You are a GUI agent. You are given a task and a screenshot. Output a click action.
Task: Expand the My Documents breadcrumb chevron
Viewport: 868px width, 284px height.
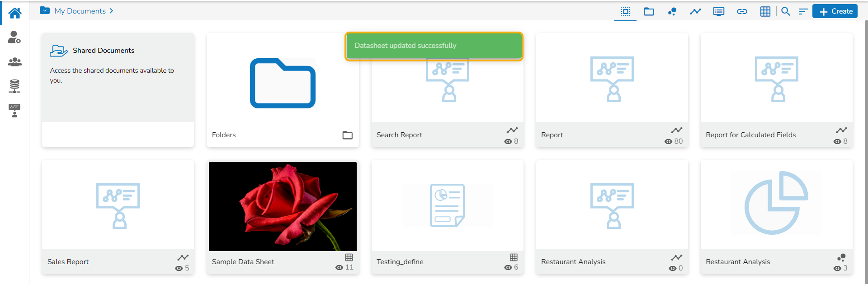tap(111, 11)
